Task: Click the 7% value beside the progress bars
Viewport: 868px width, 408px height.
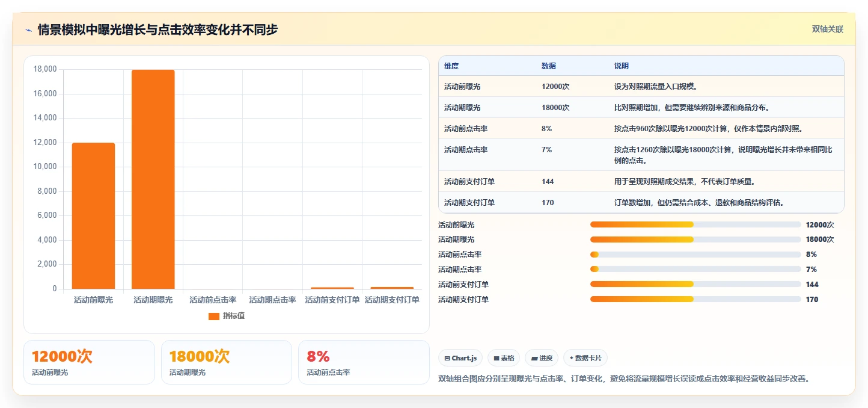Action: 811,270
